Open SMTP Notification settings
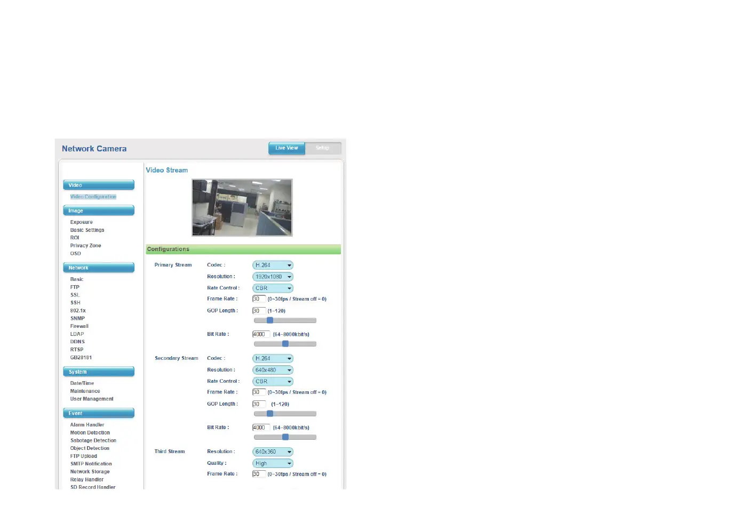This screenshot has height=532, width=756. coord(91,464)
